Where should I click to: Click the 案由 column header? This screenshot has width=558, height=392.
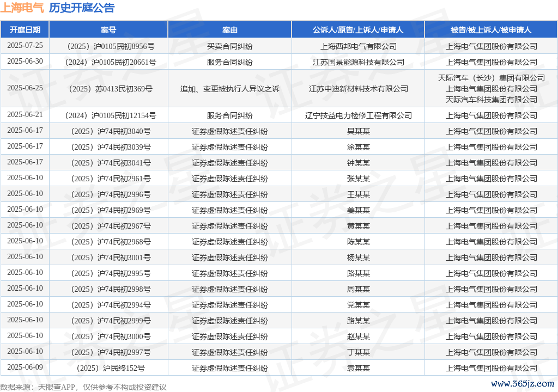229,30
